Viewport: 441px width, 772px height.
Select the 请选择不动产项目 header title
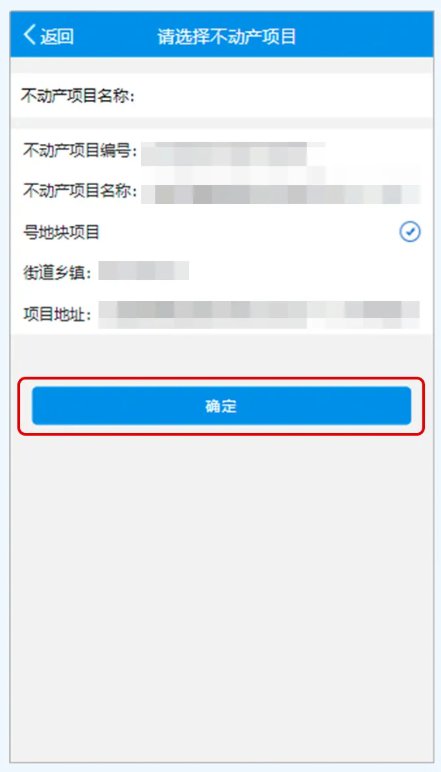click(227, 36)
